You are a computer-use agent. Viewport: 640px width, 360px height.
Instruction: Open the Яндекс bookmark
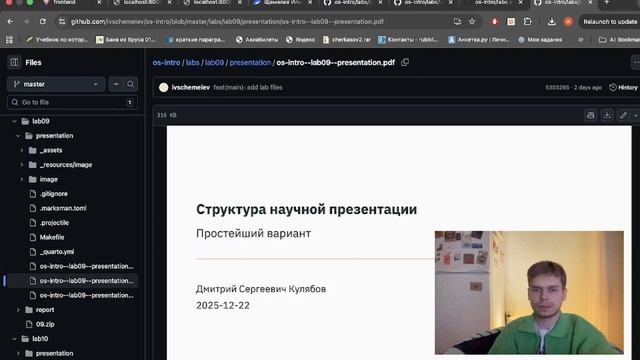point(300,40)
